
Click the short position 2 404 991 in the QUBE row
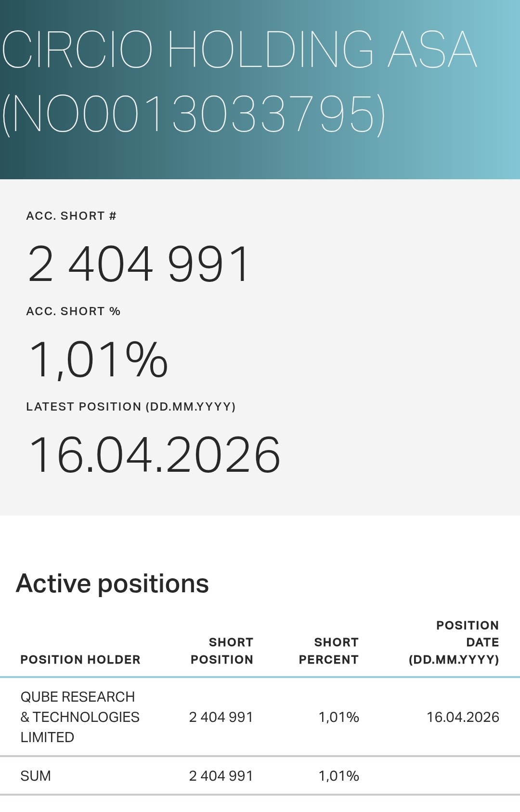pyautogui.click(x=221, y=718)
